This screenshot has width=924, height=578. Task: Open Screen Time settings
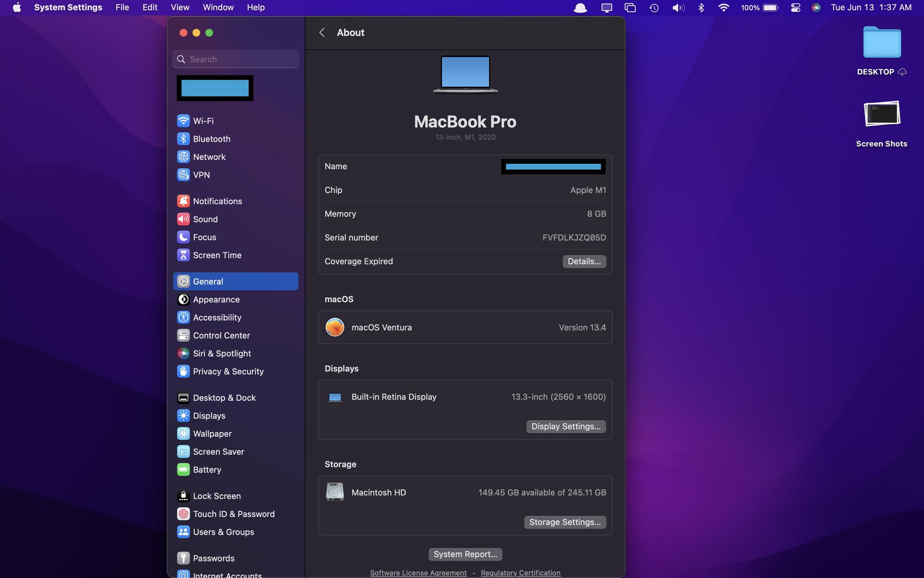[235, 255]
